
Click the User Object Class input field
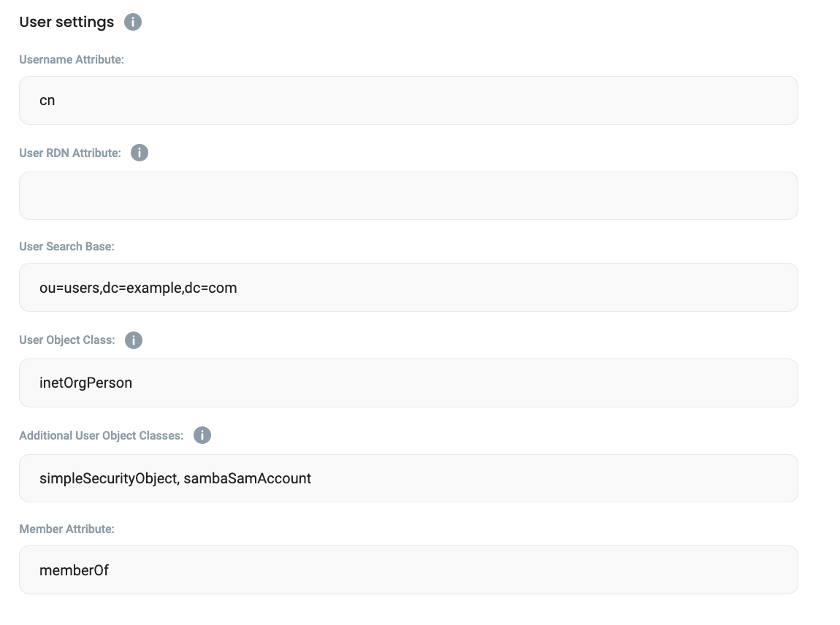[408, 383]
